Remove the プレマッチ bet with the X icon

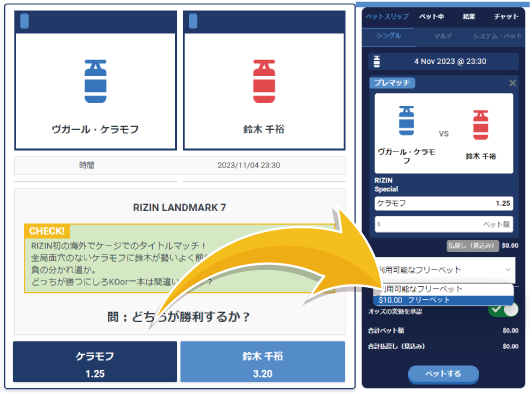tap(513, 83)
